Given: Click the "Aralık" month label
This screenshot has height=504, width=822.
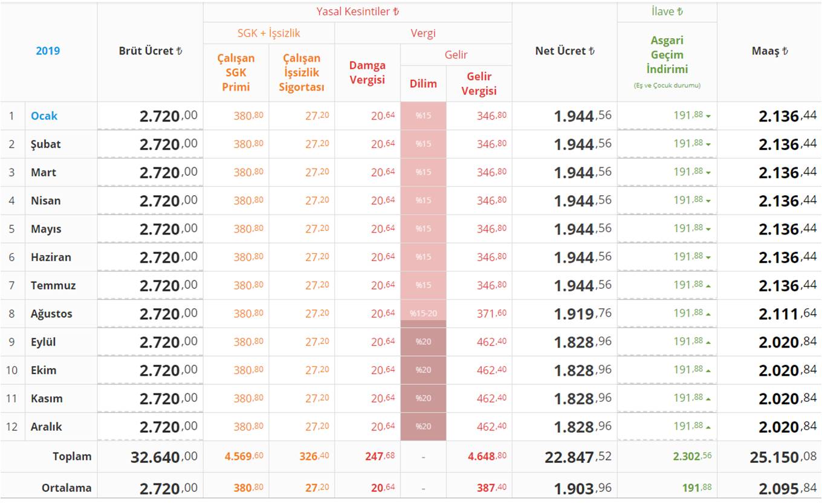Looking at the screenshot, I should pyautogui.click(x=47, y=427).
